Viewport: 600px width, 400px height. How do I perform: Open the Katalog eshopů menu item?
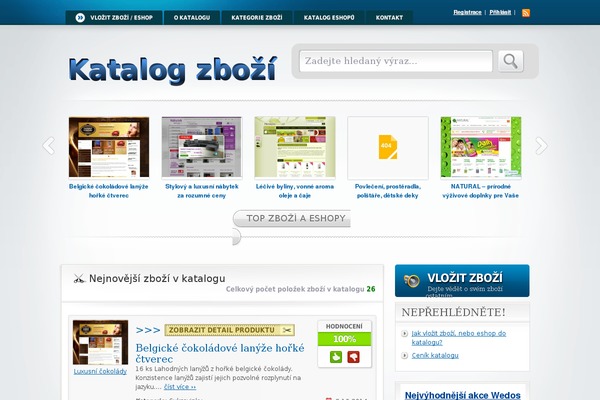329,18
